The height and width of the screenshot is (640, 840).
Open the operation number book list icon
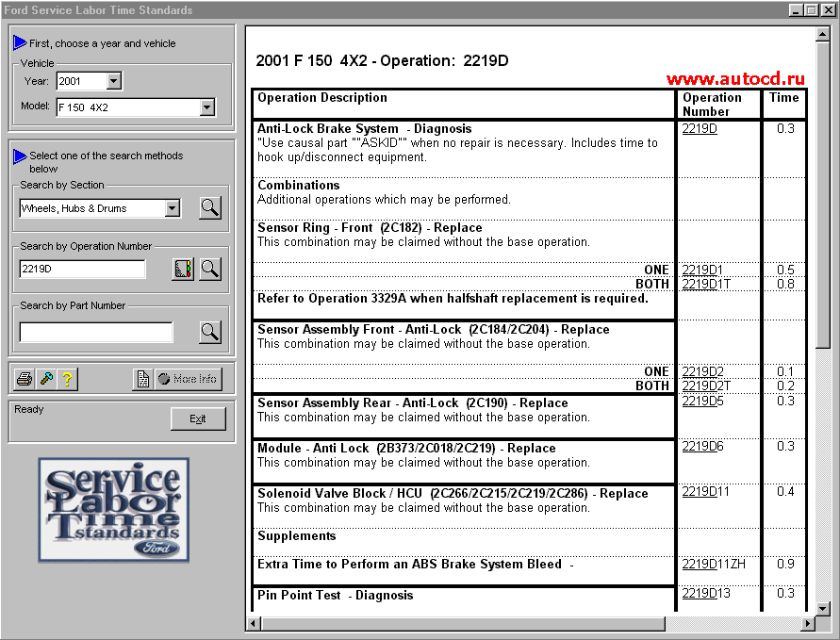(183, 269)
